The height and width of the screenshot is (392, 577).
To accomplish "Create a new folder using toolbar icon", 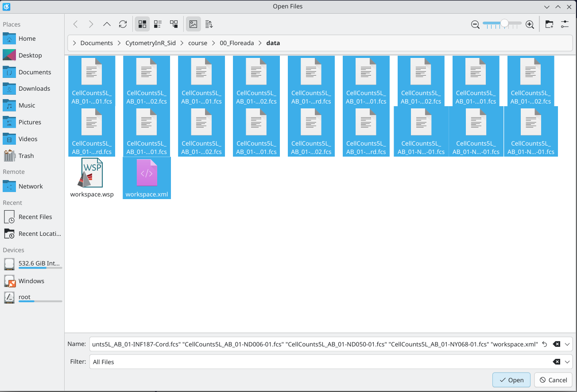I will click(x=549, y=24).
